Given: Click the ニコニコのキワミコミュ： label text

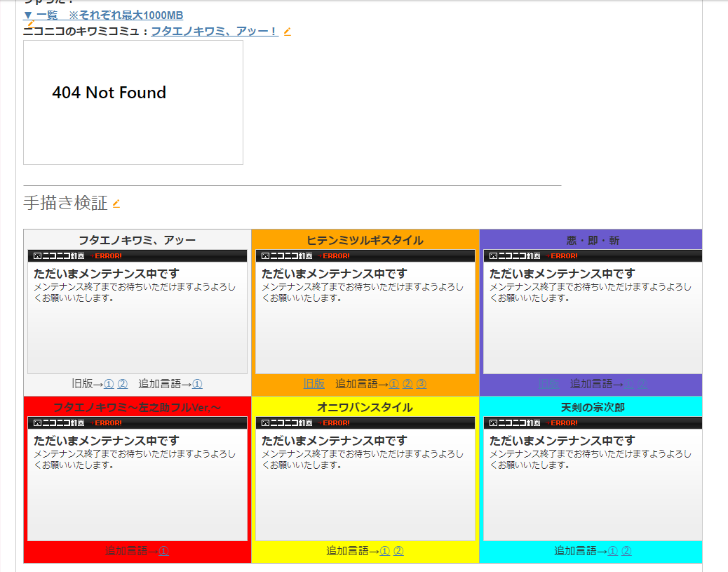Looking at the screenshot, I should tap(86, 31).
